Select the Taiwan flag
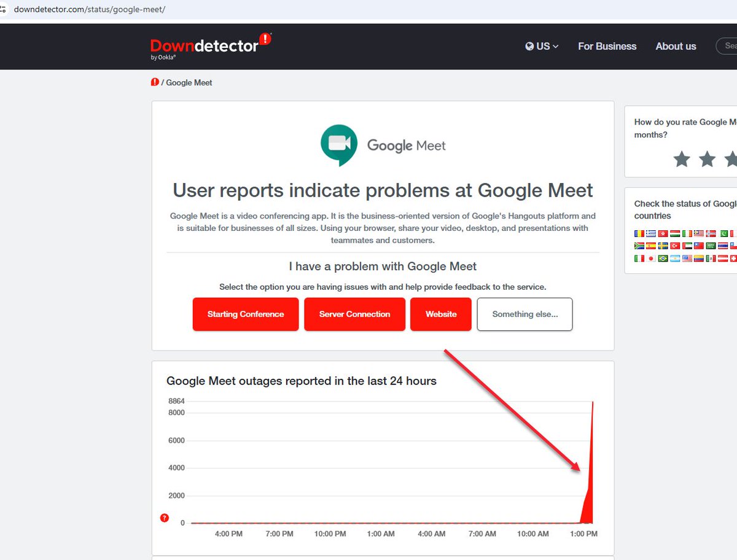737x560 pixels. point(699,246)
